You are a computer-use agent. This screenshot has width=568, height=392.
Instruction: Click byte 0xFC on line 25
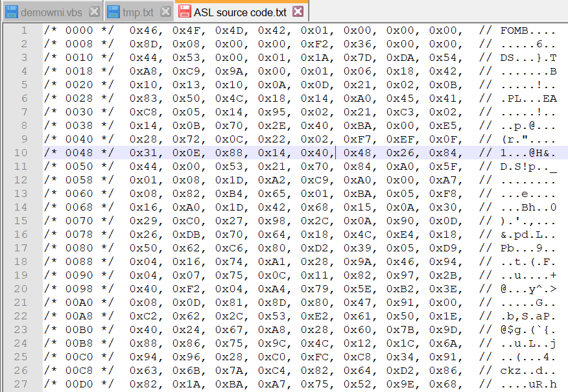314,357
